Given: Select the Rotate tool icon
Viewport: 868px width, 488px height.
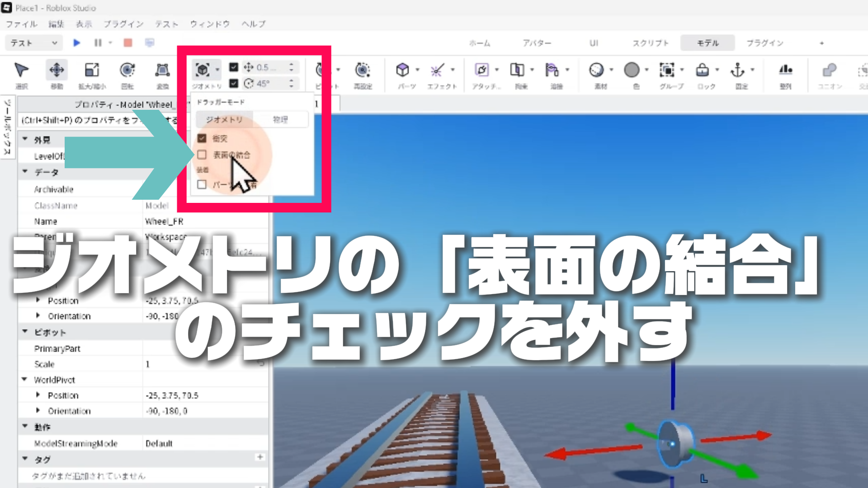Looking at the screenshot, I should coord(127,70).
